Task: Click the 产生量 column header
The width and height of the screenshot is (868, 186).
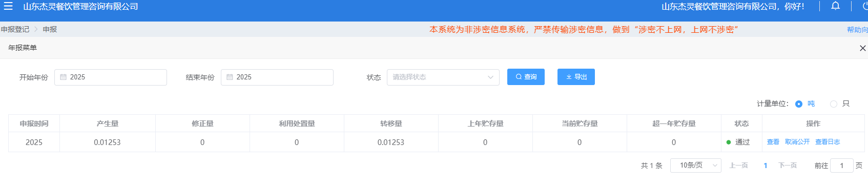Action: click(x=108, y=123)
